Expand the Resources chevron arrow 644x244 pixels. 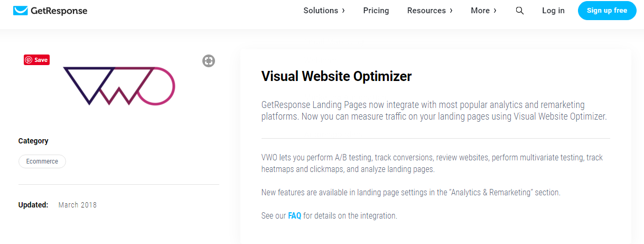click(451, 11)
